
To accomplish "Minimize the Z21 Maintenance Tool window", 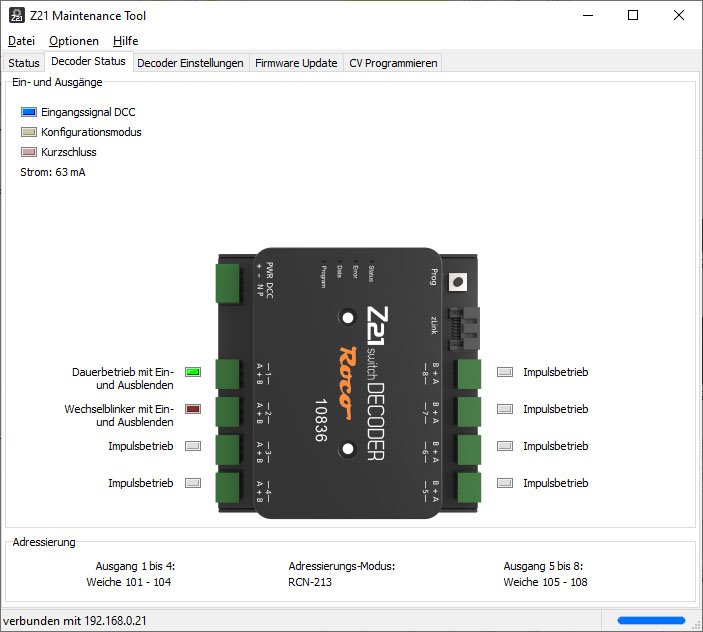I will [x=588, y=15].
